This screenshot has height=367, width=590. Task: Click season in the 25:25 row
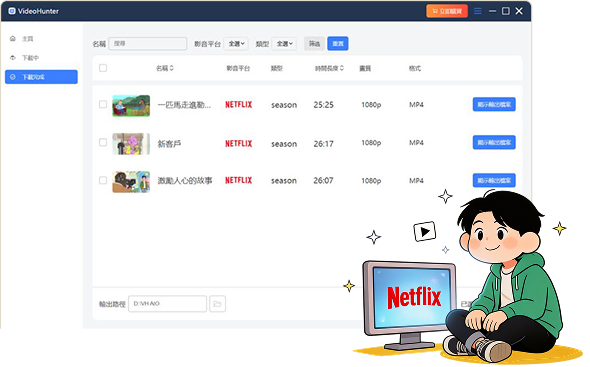284,105
